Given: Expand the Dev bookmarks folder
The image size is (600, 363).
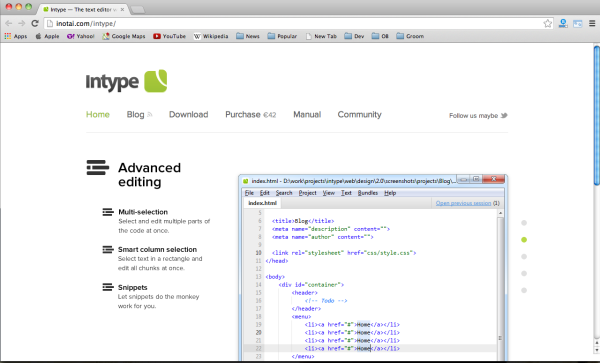Looking at the screenshot, I should pos(354,36).
